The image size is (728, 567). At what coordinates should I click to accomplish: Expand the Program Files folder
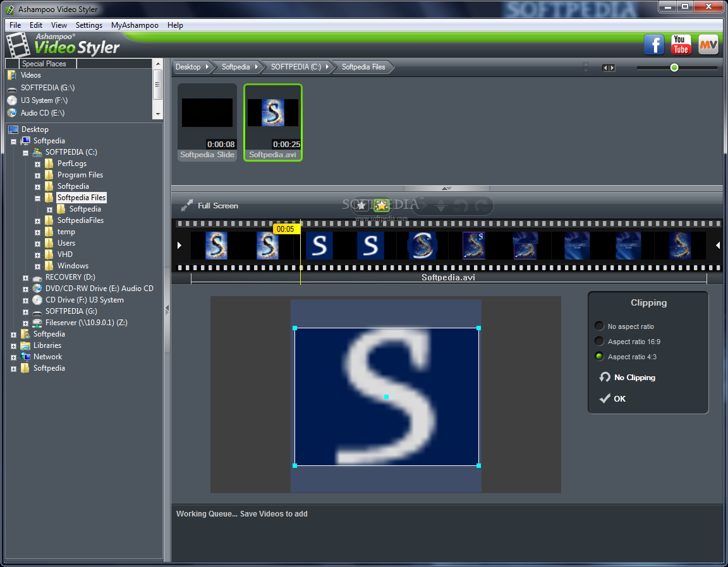coord(38,176)
